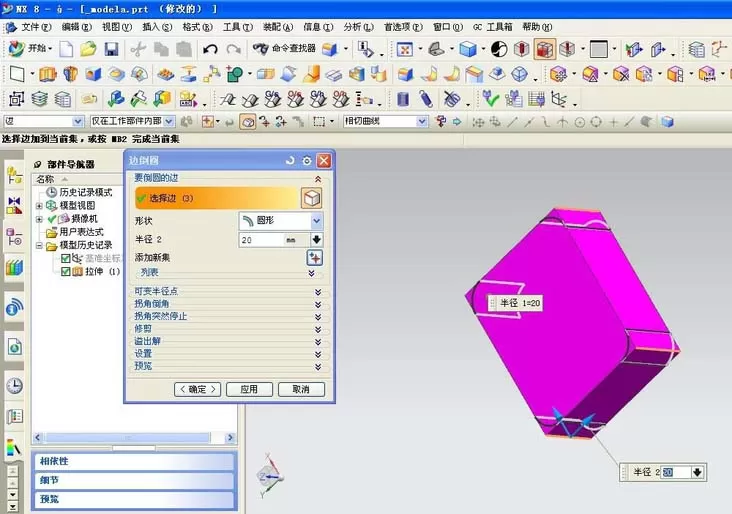The width and height of the screenshot is (732, 514).
Task: Open the History clock sidebar icon
Action: [14, 386]
